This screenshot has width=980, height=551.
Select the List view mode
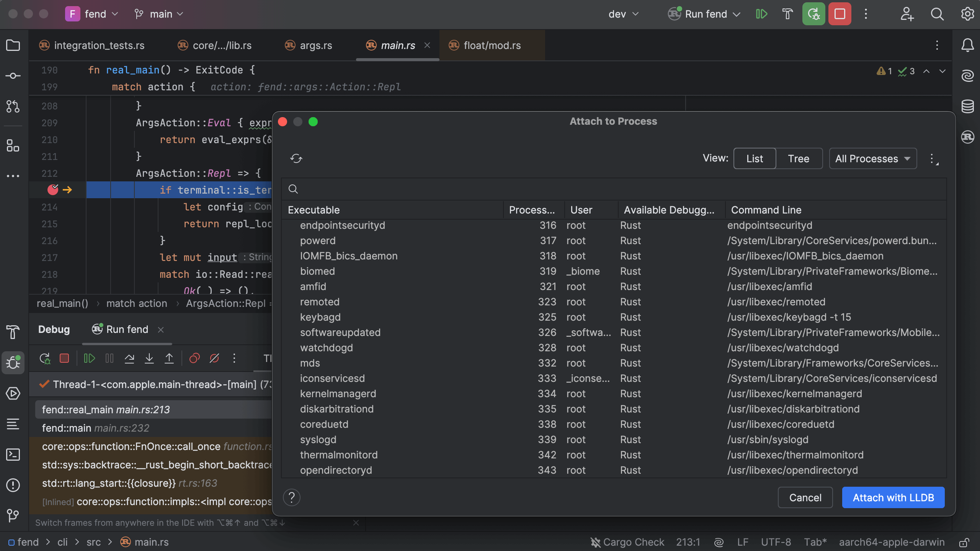coord(755,158)
